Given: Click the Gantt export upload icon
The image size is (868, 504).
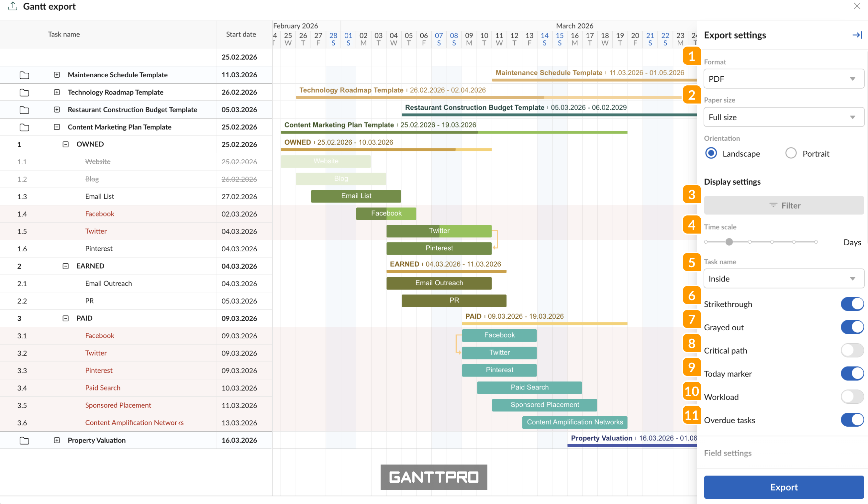Looking at the screenshot, I should coord(13,6).
